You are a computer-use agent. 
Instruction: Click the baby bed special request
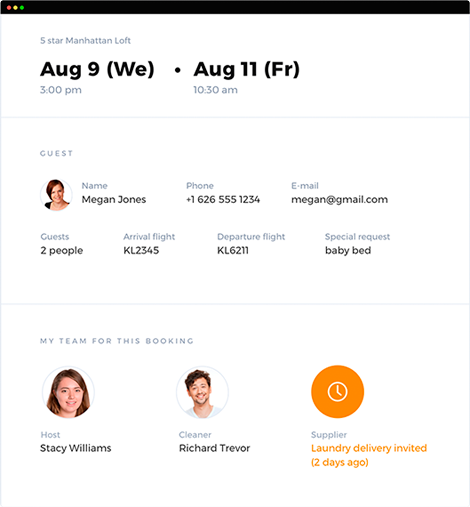coord(348,250)
